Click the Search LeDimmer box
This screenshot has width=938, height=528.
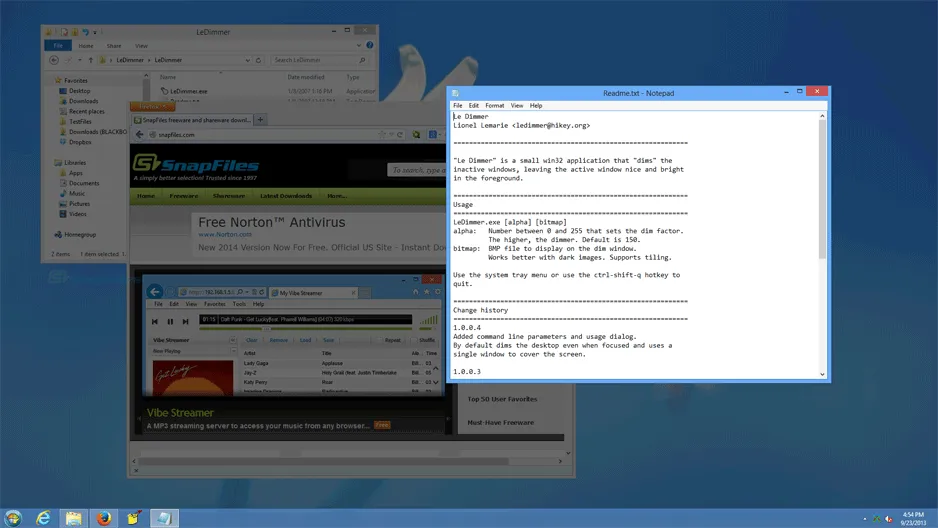tap(319, 60)
